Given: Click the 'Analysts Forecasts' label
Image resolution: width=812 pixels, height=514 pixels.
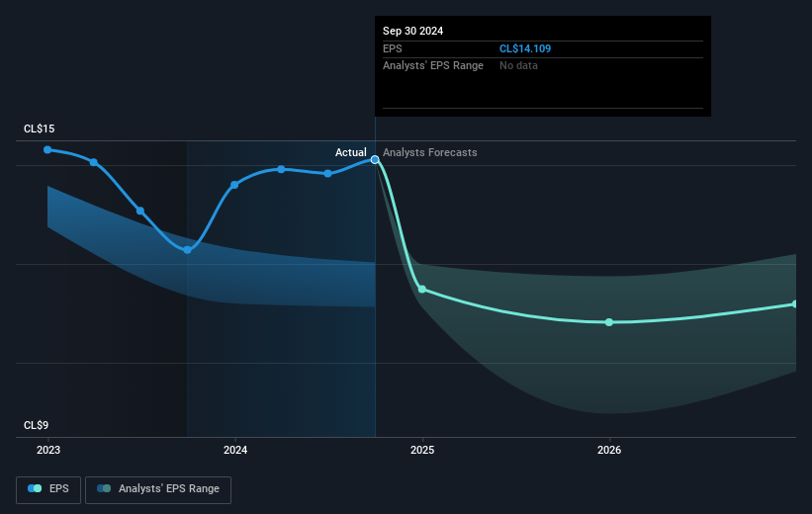Looking at the screenshot, I should click(430, 152).
